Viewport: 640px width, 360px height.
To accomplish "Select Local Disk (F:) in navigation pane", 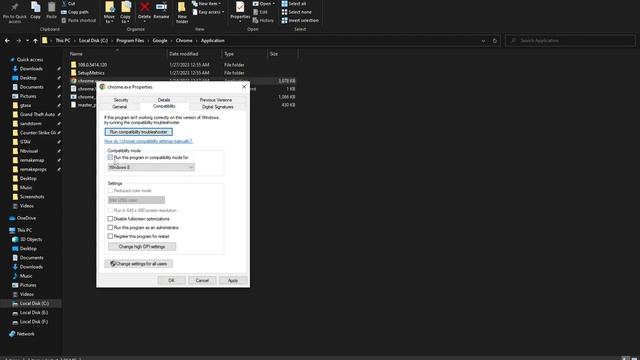I will 33,322.
